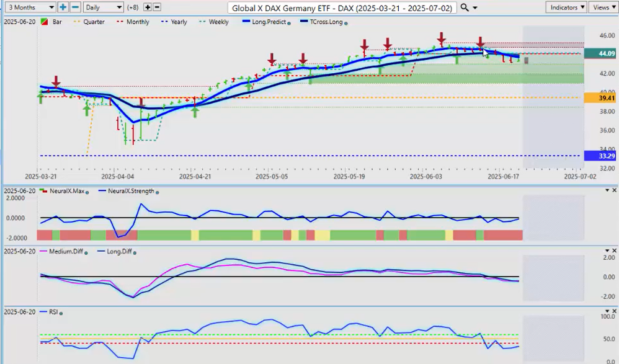Click the black minus button beside (+8)
Image resolution: width=619 pixels, height=364 pixels.
(x=157, y=7)
